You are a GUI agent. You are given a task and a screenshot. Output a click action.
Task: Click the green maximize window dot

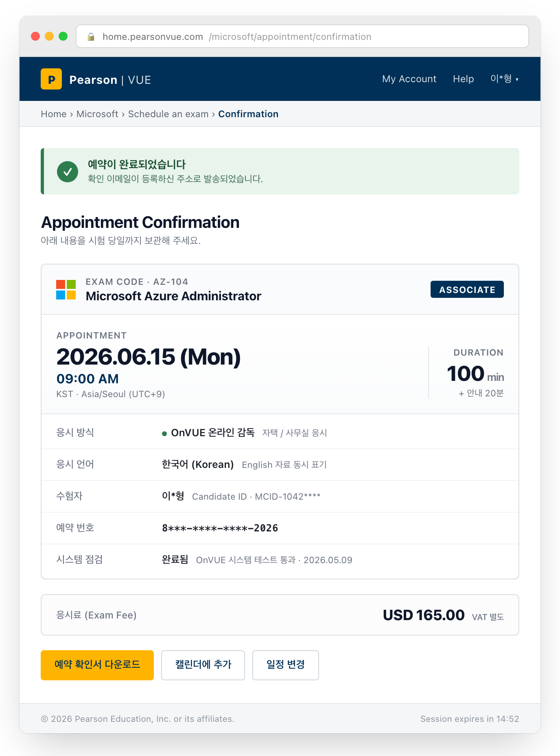pyautogui.click(x=63, y=36)
